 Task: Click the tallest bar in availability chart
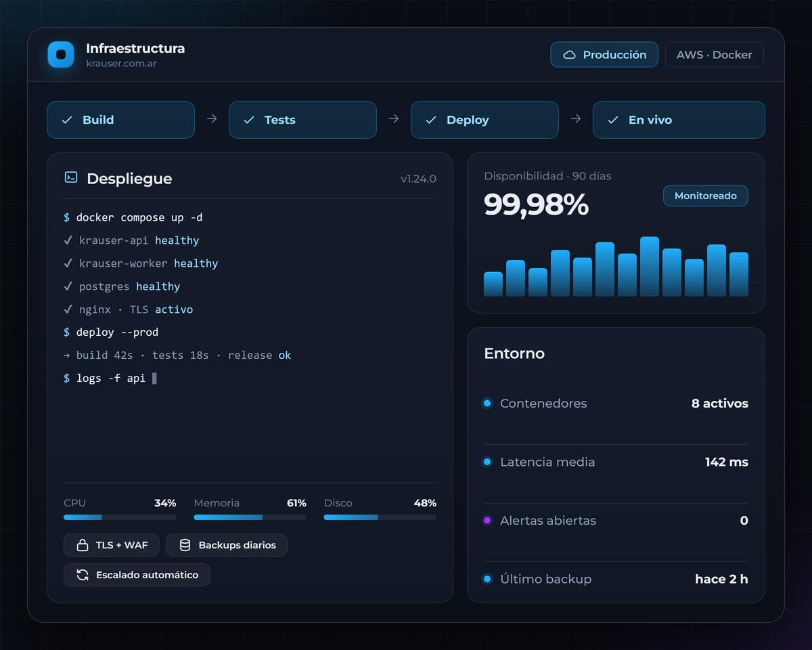[x=650, y=267]
